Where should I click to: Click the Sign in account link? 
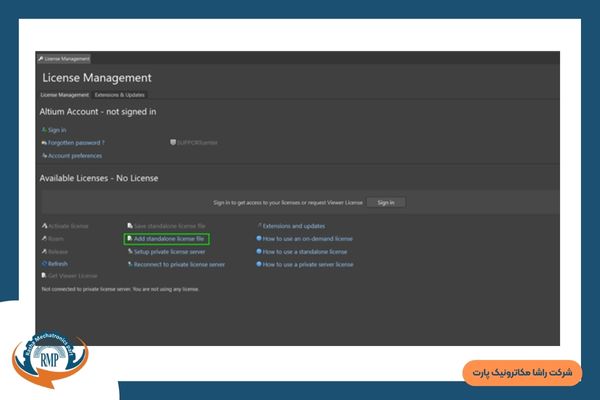(x=56, y=130)
